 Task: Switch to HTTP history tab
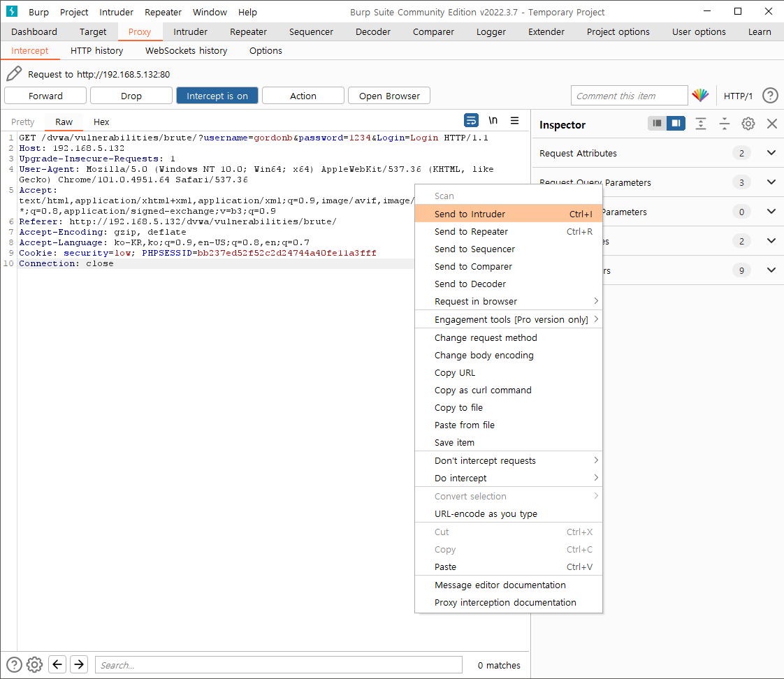tap(96, 50)
